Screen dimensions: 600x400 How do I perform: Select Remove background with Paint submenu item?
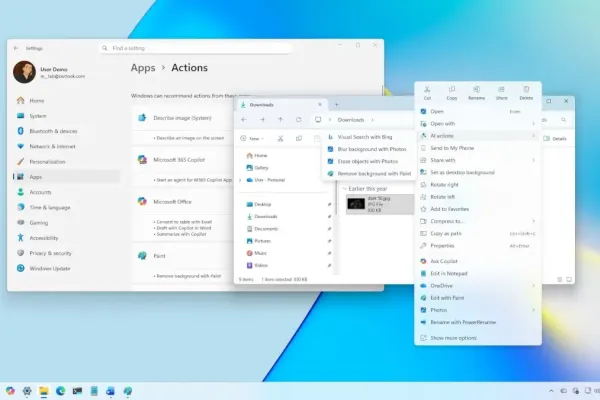(368, 174)
